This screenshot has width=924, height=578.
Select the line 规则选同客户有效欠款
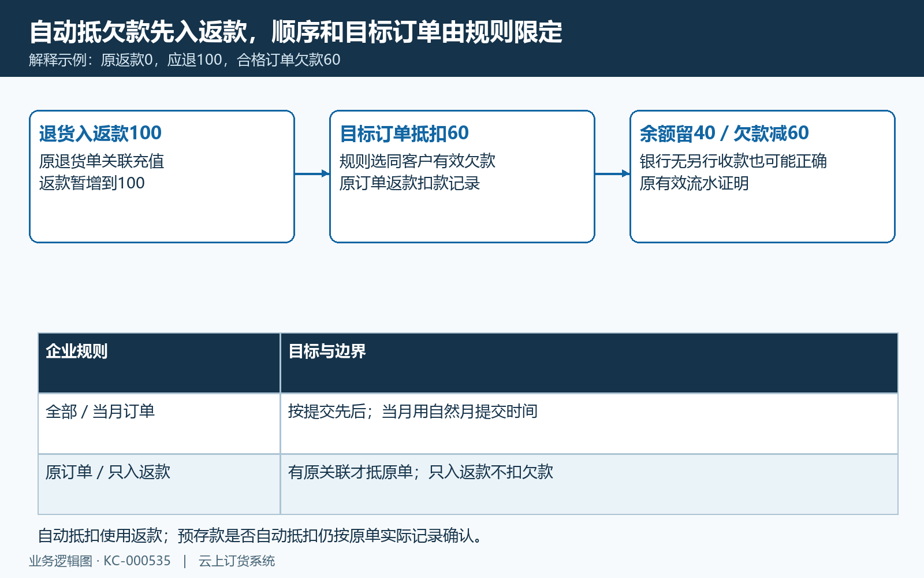(418, 161)
